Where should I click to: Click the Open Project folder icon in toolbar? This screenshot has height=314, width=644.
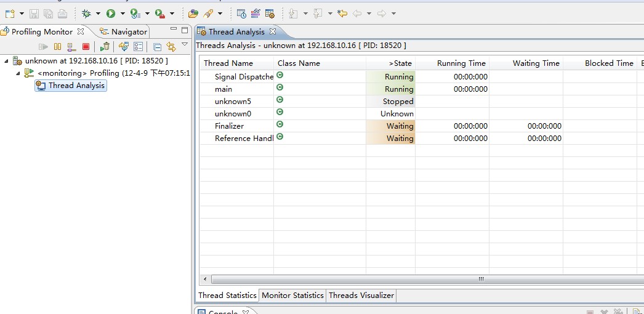pos(193,13)
